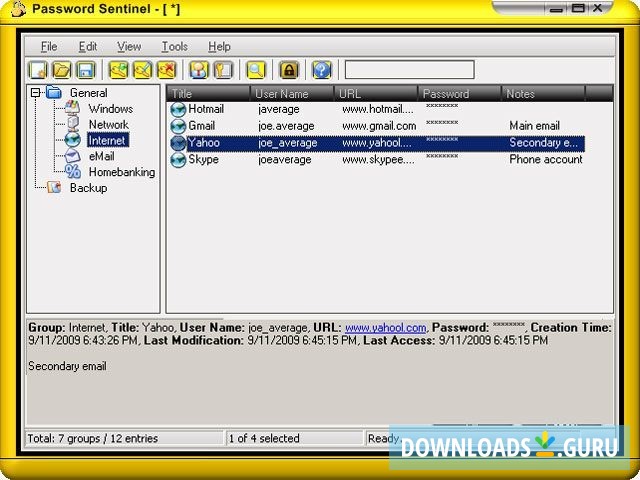Click the copy password key icon
The height and width of the screenshot is (480, 640).
223,70
